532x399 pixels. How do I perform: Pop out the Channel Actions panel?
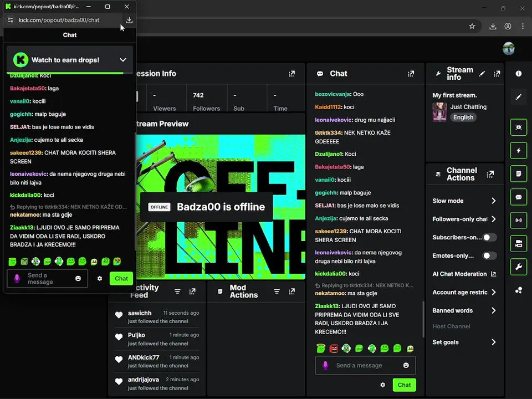(x=490, y=175)
